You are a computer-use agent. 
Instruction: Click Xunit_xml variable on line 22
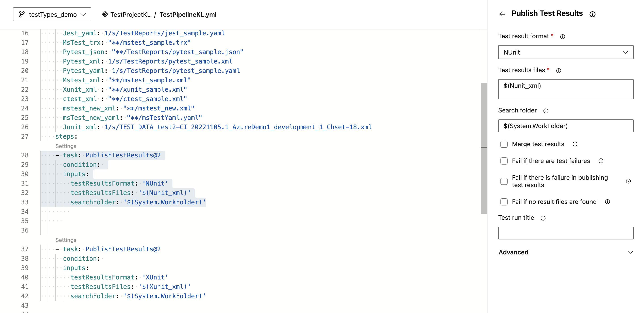pyautogui.click(x=80, y=89)
